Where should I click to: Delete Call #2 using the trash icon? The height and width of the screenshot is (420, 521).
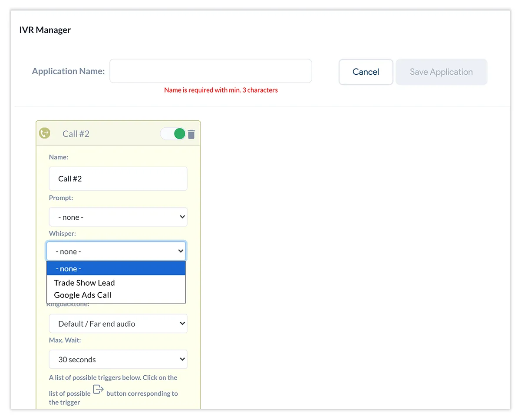[x=191, y=134]
